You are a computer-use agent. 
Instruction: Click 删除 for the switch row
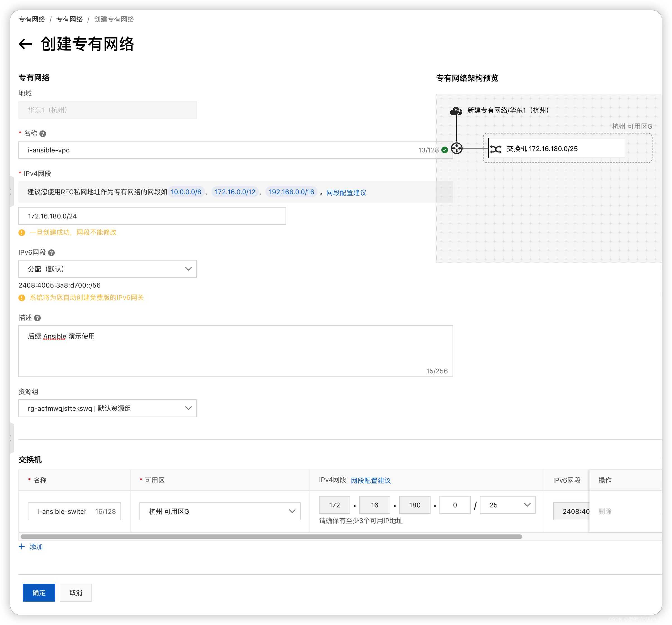(x=605, y=512)
